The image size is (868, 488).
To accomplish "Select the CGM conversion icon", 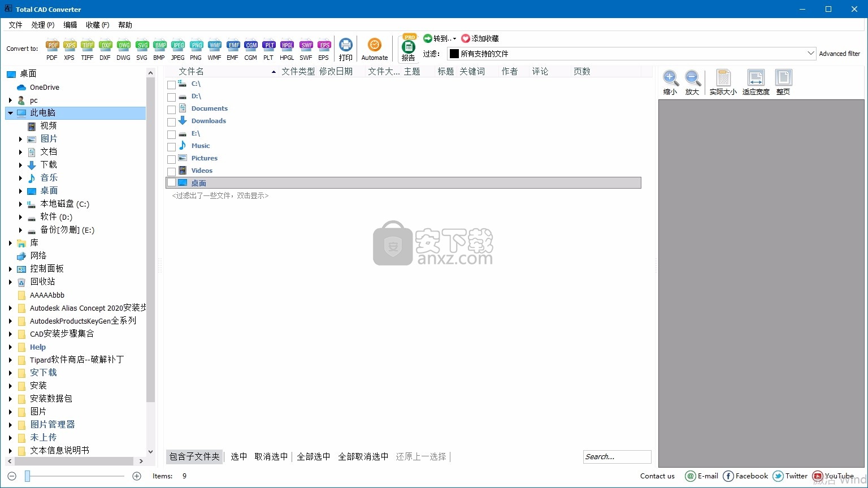I will (x=250, y=50).
